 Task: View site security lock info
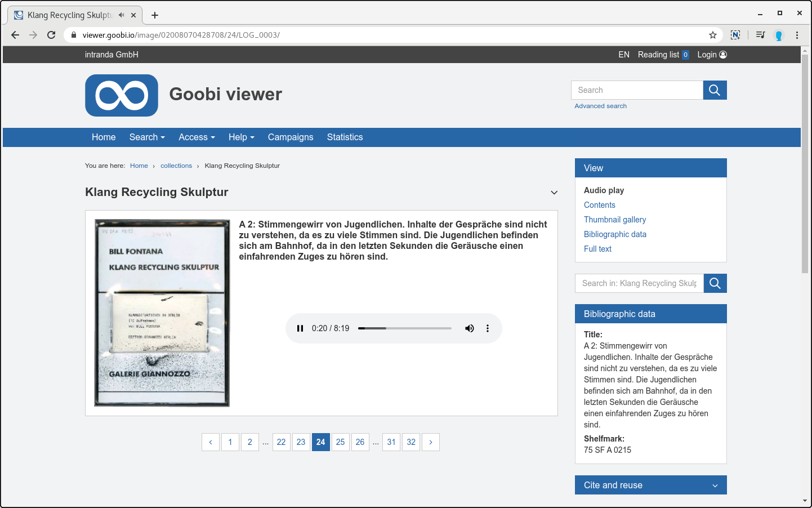point(73,35)
